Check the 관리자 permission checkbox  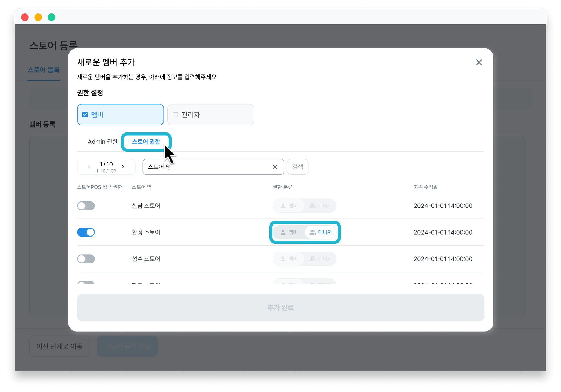(x=175, y=114)
